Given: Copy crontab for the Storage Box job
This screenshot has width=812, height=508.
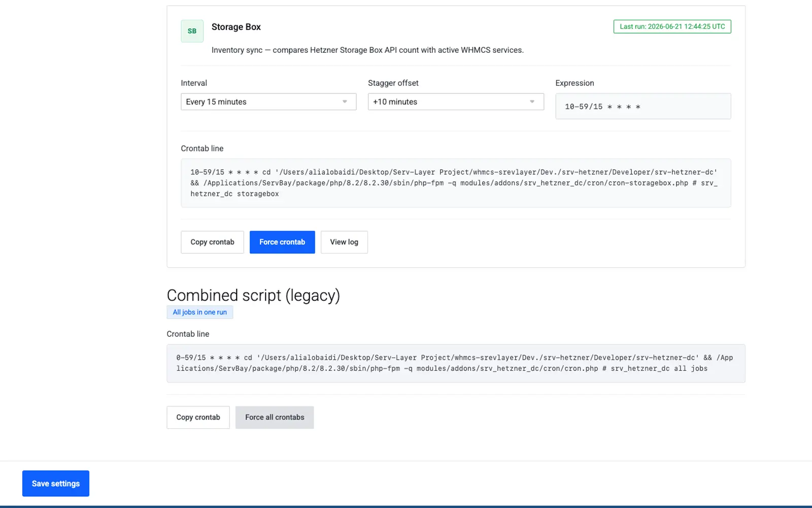Looking at the screenshot, I should point(212,242).
